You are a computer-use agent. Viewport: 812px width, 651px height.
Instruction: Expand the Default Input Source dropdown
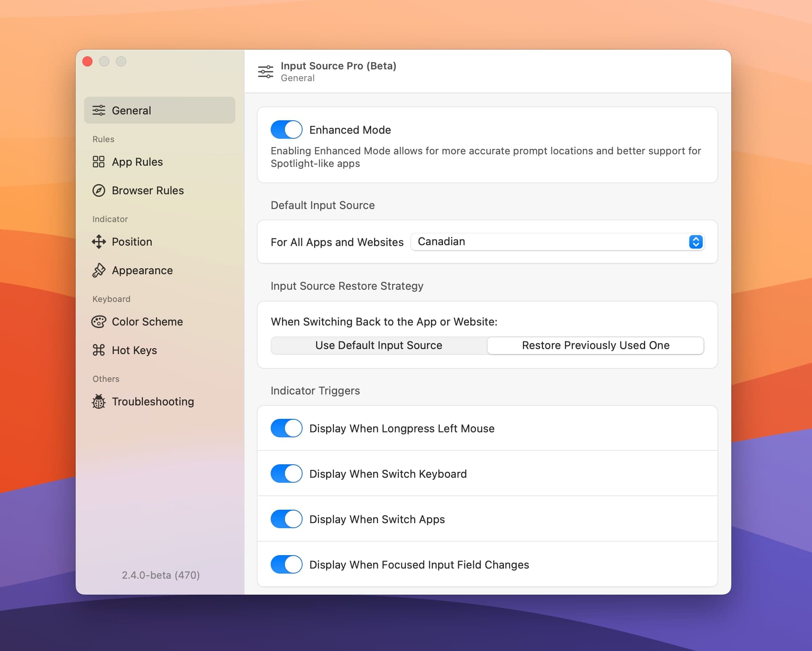696,241
